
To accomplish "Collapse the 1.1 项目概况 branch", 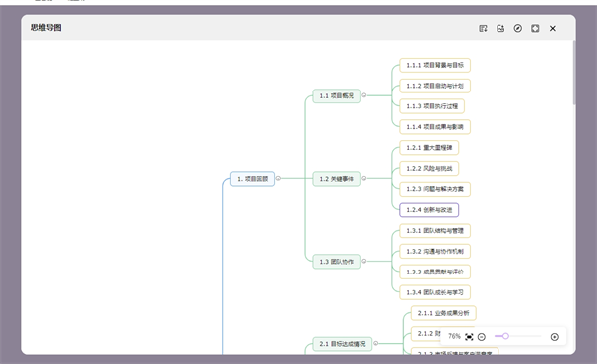I will coord(363,95).
